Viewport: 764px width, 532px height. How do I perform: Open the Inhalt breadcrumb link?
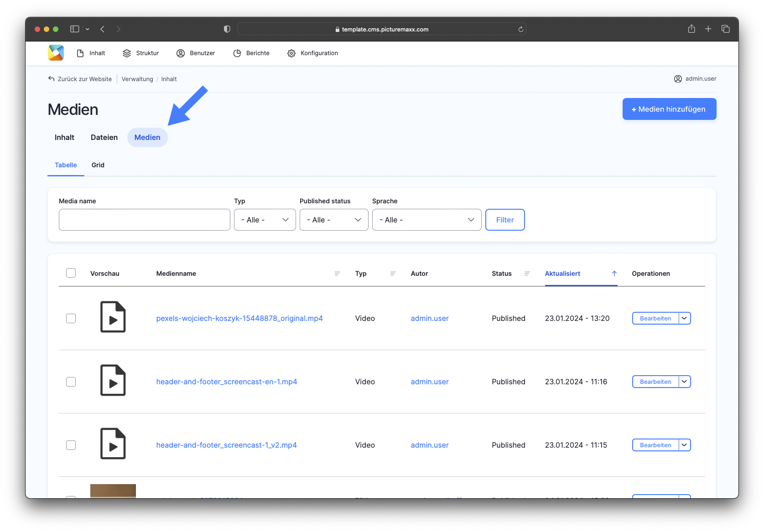click(169, 79)
